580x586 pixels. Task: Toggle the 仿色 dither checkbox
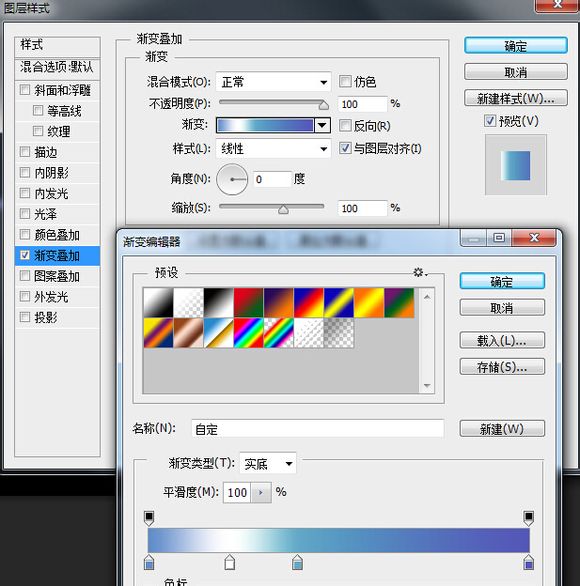pos(345,81)
